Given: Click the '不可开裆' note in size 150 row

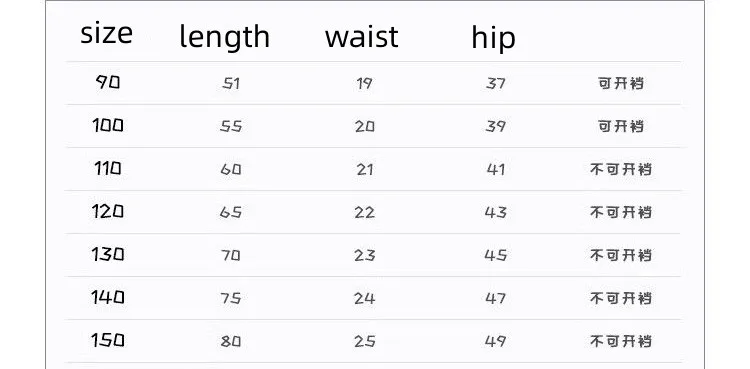Looking at the screenshot, I should point(621,341).
